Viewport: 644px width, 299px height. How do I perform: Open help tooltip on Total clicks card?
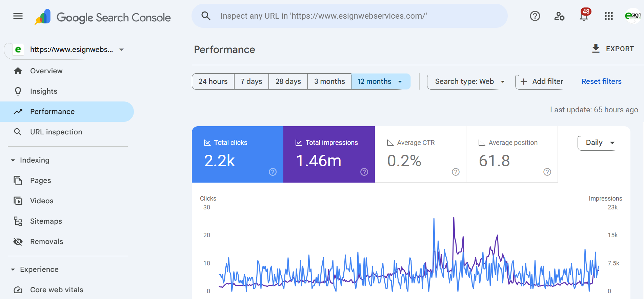pyautogui.click(x=273, y=172)
